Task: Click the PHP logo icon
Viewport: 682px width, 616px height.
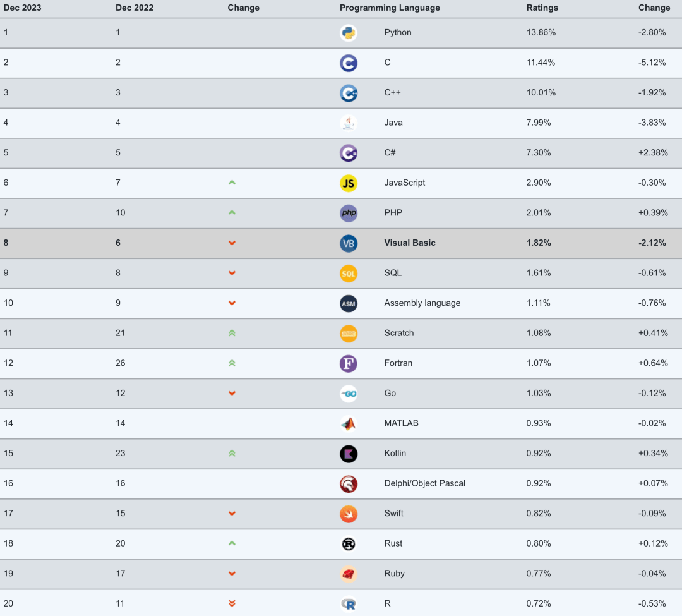Action: (x=349, y=213)
